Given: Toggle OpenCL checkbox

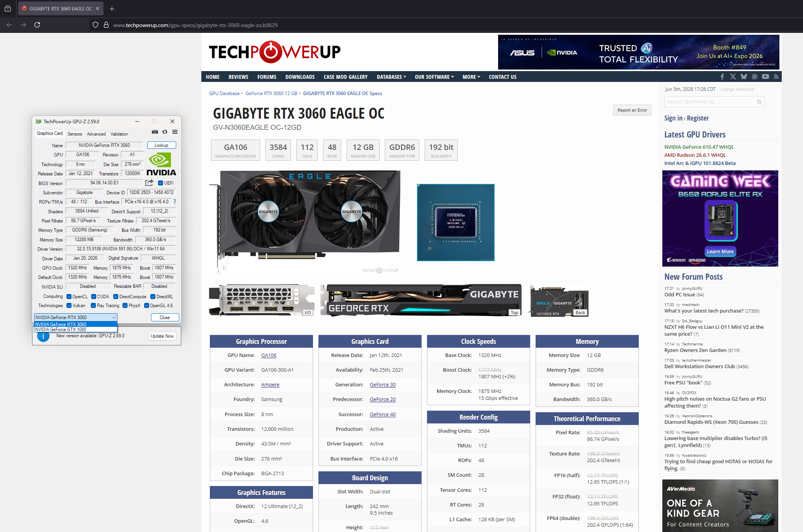Looking at the screenshot, I should 69,297.
